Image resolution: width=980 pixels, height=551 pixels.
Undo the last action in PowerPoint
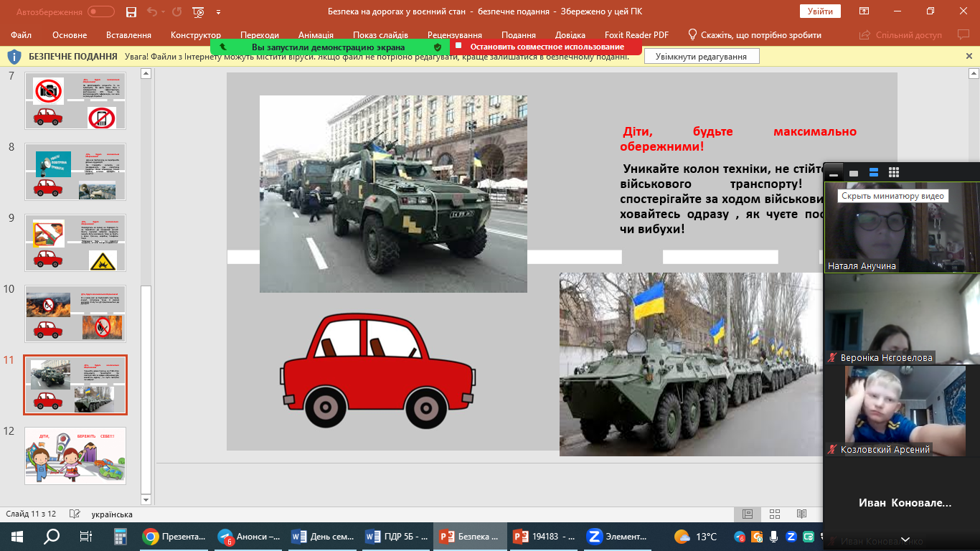(x=151, y=11)
